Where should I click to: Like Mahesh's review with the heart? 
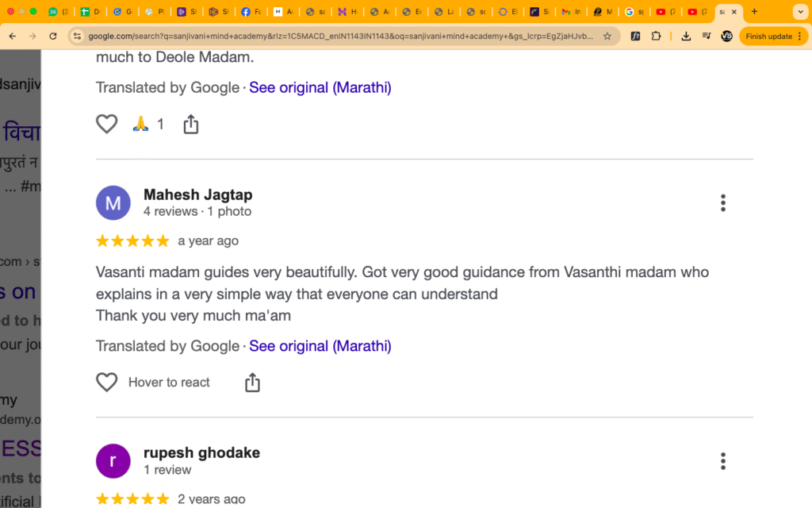point(106,382)
